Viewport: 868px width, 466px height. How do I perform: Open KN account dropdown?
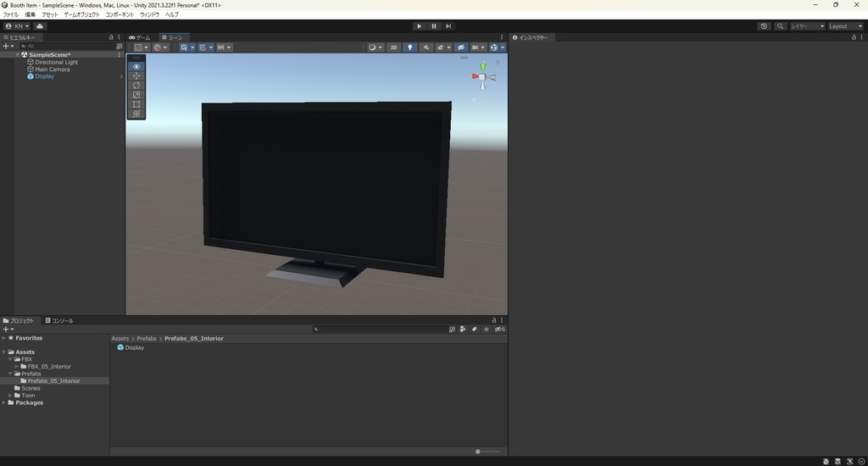click(17, 26)
